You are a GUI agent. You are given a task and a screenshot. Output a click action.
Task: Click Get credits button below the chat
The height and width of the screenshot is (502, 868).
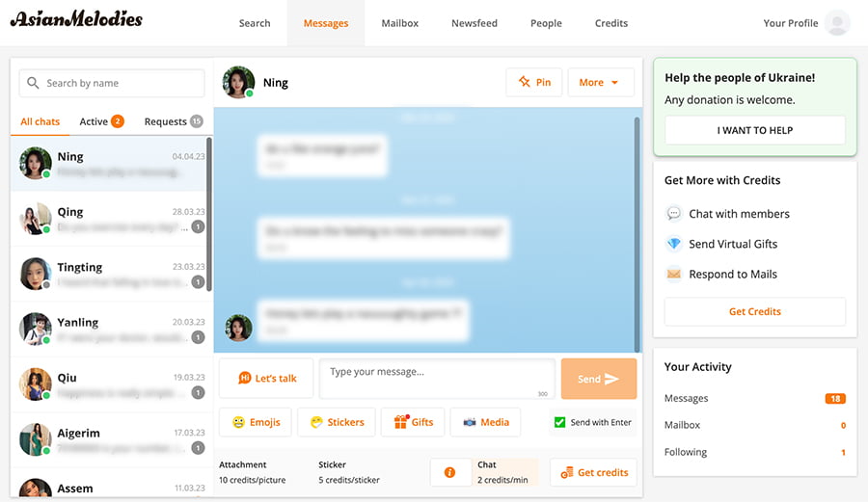coord(593,473)
